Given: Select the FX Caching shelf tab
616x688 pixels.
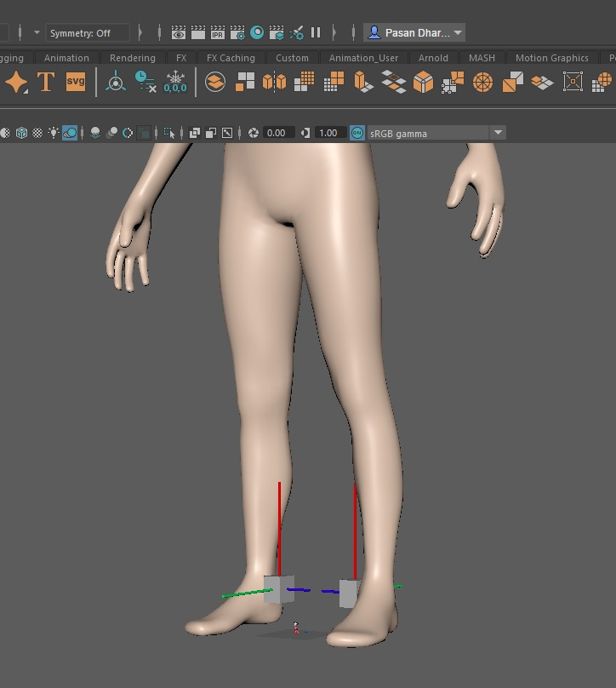Looking at the screenshot, I should point(231,58).
